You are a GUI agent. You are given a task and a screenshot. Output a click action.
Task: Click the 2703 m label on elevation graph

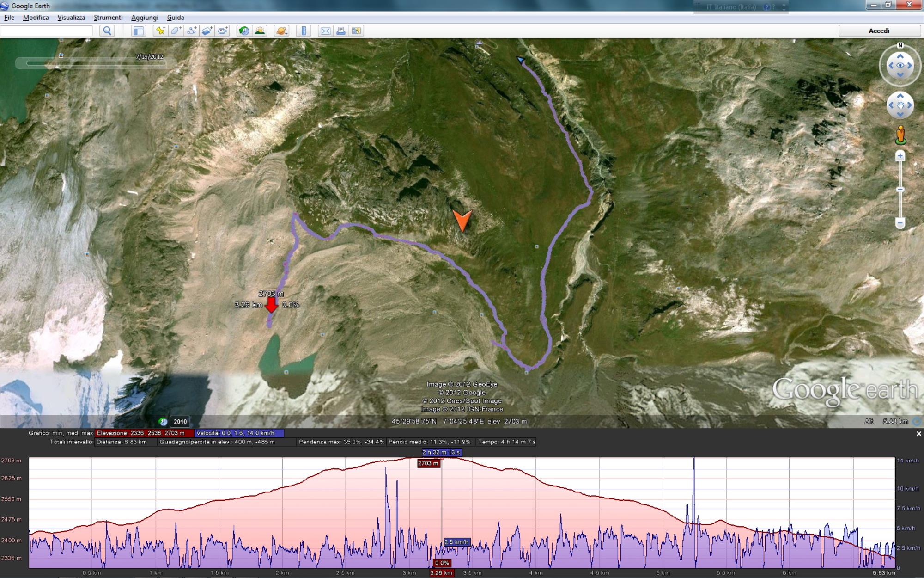click(428, 463)
